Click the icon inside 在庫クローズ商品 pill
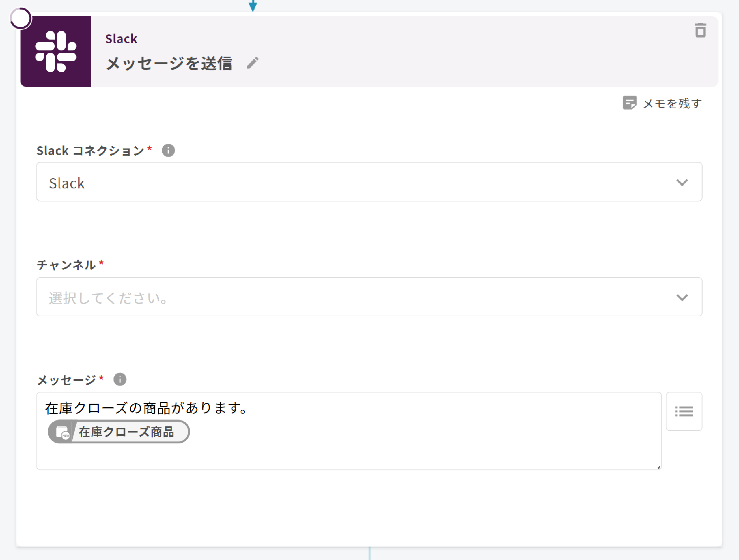 click(62, 432)
